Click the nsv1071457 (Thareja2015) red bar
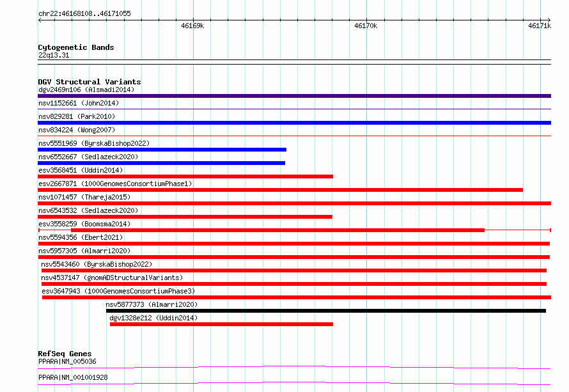The width and height of the screenshot is (569, 392). pyautogui.click(x=294, y=203)
